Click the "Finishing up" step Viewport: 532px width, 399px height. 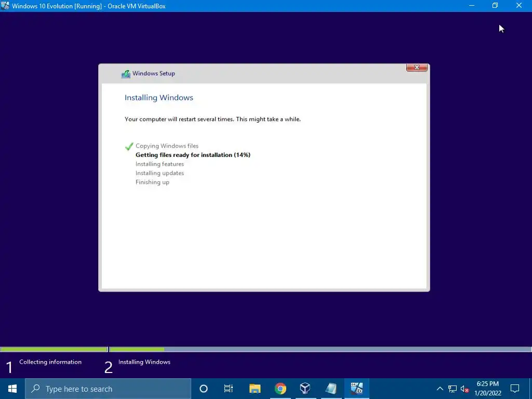click(152, 182)
